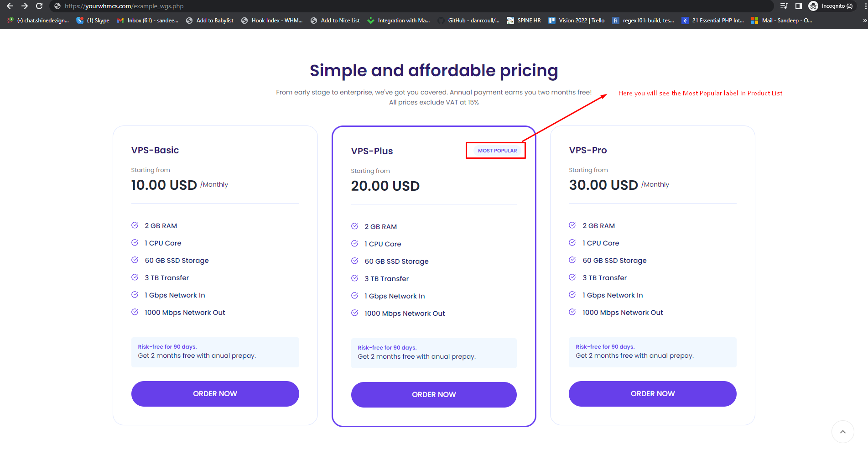The width and height of the screenshot is (868, 455).
Task: Order the VPS-Plus plan
Action: [x=434, y=395]
